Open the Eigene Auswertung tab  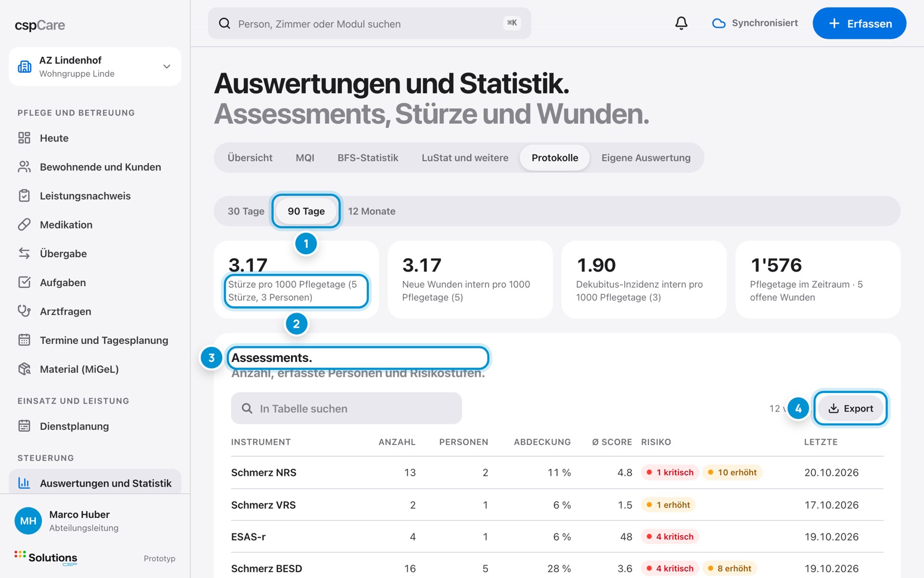pos(646,158)
